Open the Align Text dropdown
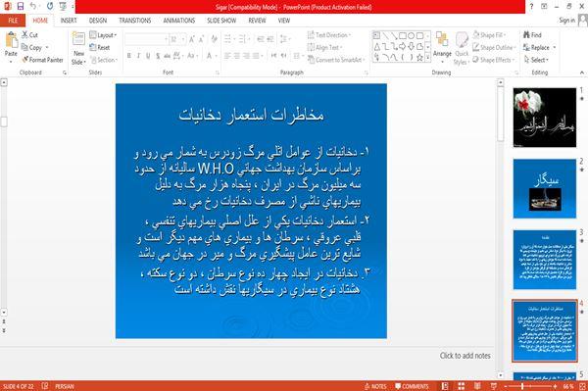The width and height of the screenshot is (588, 391). (324, 47)
